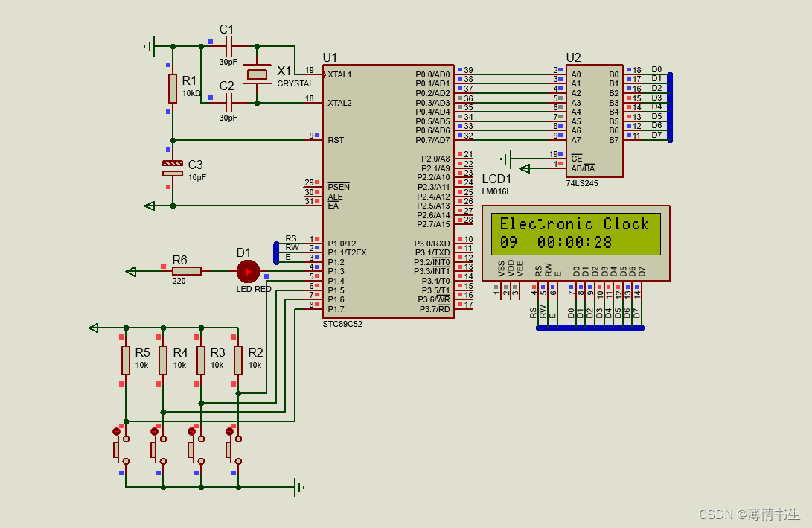Image resolution: width=812 pixels, height=528 pixels.
Task: Select the U2 74LS245 buffer chip body
Action: [594, 121]
